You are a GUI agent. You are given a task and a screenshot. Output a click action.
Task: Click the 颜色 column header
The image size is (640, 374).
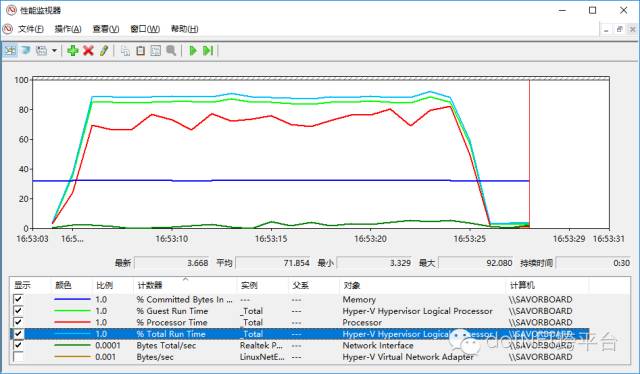(71, 285)
